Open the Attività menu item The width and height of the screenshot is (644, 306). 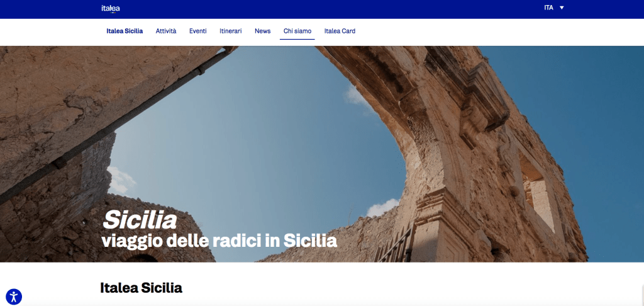coord(166,31)
